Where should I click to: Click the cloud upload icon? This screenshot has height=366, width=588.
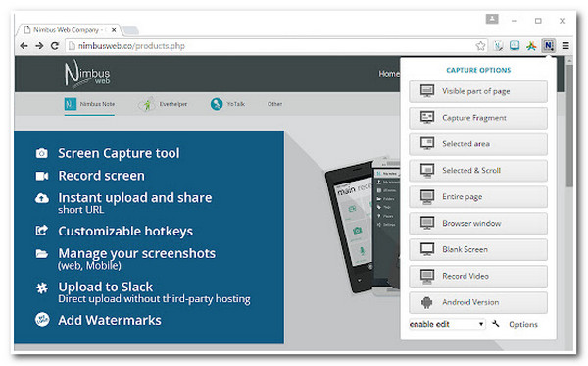click(41, 198)
